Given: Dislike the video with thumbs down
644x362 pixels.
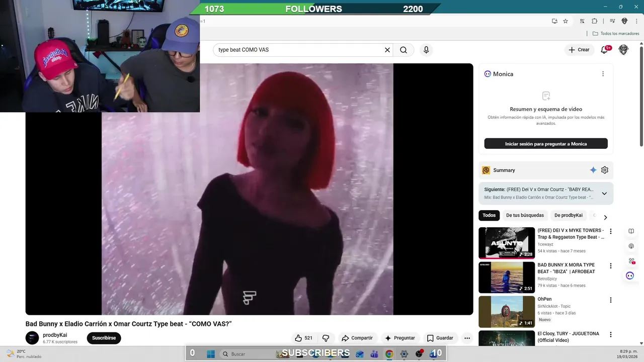Looking at the screenshot, I should (326, 338).
